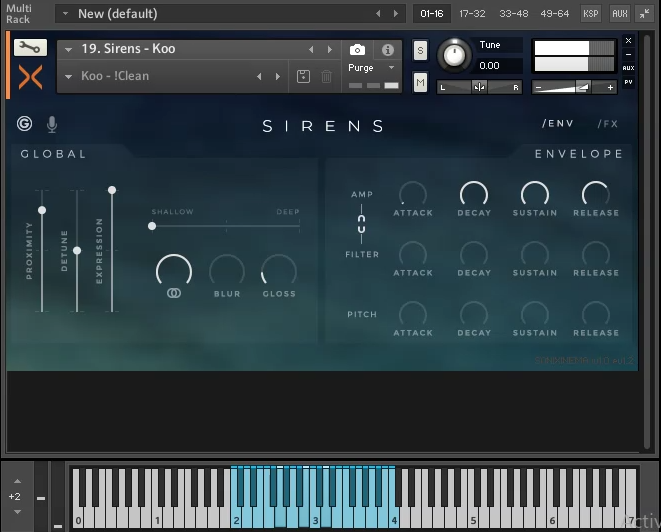Toggle the AUX sends button in instrument header
The width and height of the screenshot is (661, 532).
coord(628,68)
